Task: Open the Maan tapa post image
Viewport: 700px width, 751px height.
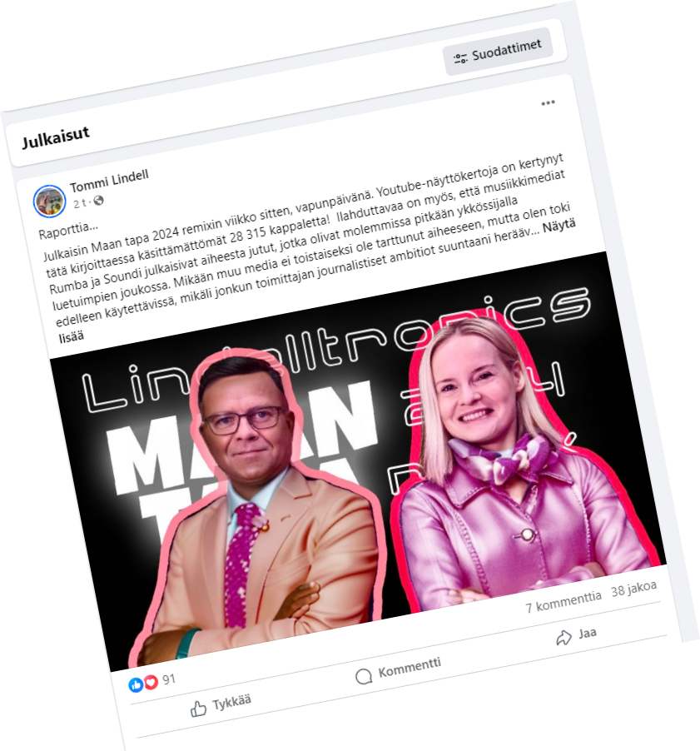Action: tap(357, 460)
